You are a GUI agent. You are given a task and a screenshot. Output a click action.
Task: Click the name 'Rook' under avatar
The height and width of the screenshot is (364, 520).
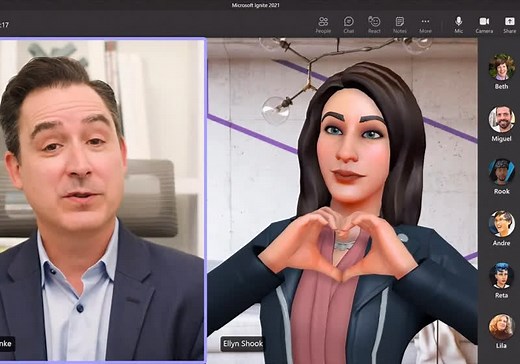pyautogui.click(x=501, y=191)
